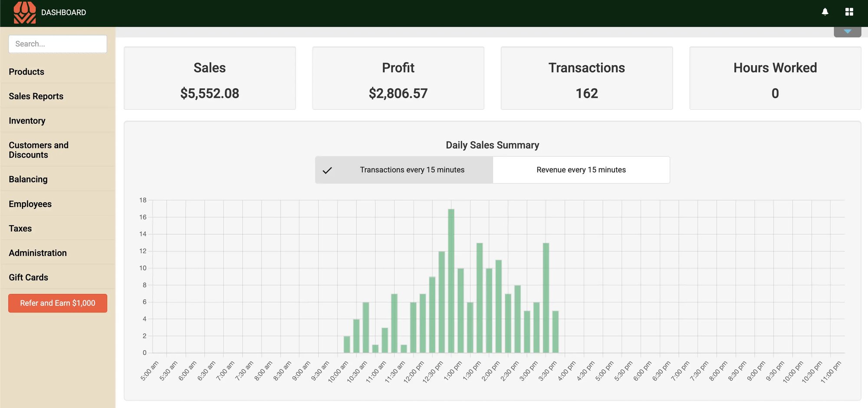Select Taxes from the sidebar
868x408 pixels.
click(x=20, y=228)
